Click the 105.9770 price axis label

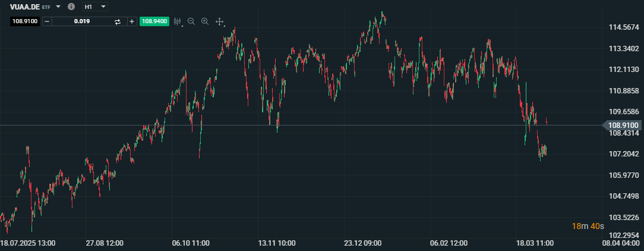point(623,175)
